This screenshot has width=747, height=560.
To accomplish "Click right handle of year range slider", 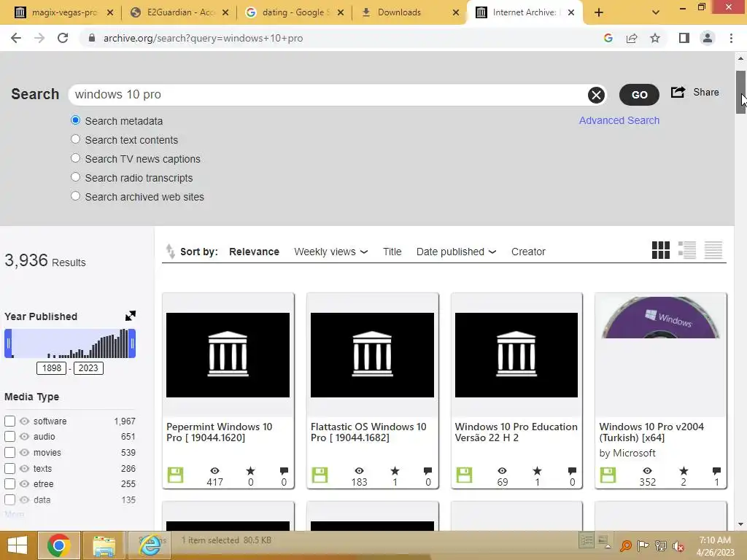I will (132, 343).
